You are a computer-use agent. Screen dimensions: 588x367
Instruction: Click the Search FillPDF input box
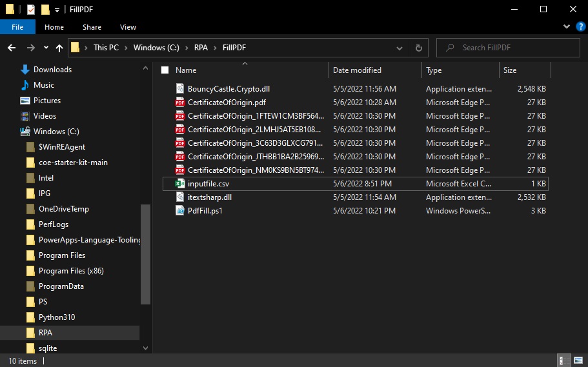[508, 48]
